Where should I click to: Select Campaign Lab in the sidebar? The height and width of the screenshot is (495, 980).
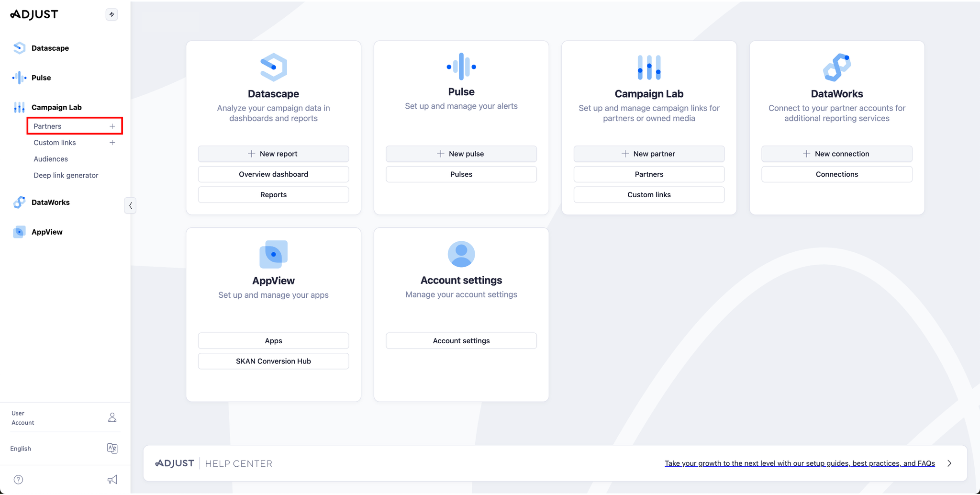tap(56, 107)
